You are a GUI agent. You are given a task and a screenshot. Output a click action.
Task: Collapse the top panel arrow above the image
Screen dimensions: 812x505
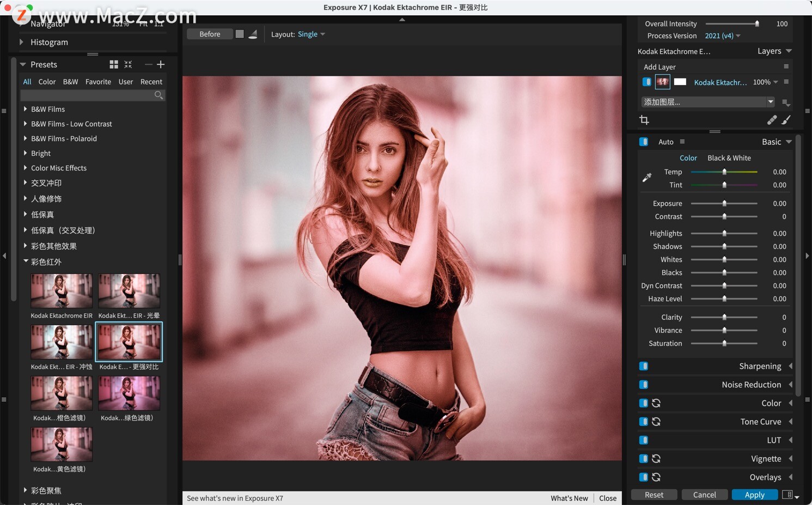[x=402, y=20]
